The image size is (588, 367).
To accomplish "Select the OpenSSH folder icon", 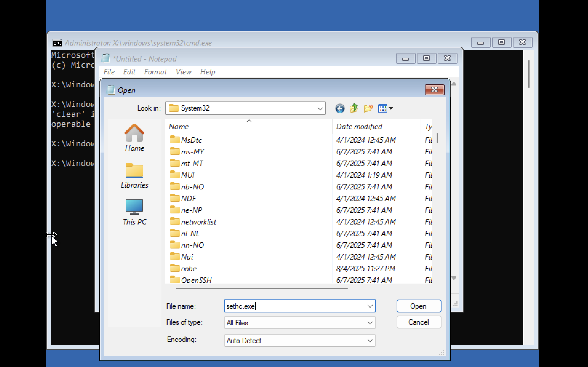I will pos(175,279).
